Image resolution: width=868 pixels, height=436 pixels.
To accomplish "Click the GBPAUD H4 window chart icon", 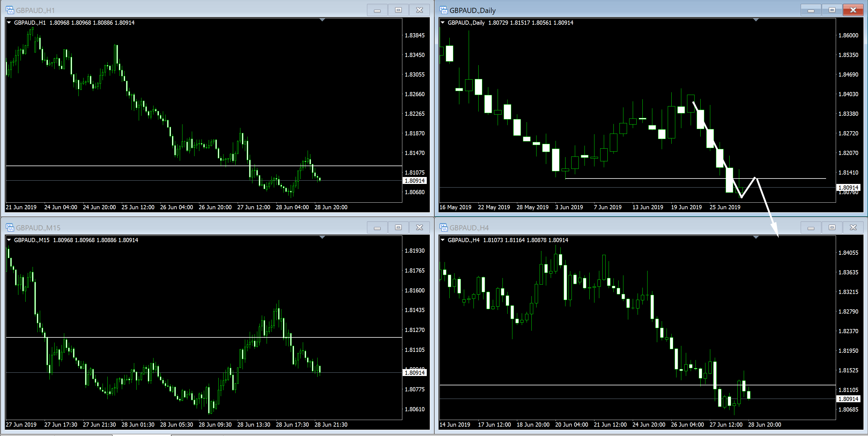I will [x=443, y=227].
